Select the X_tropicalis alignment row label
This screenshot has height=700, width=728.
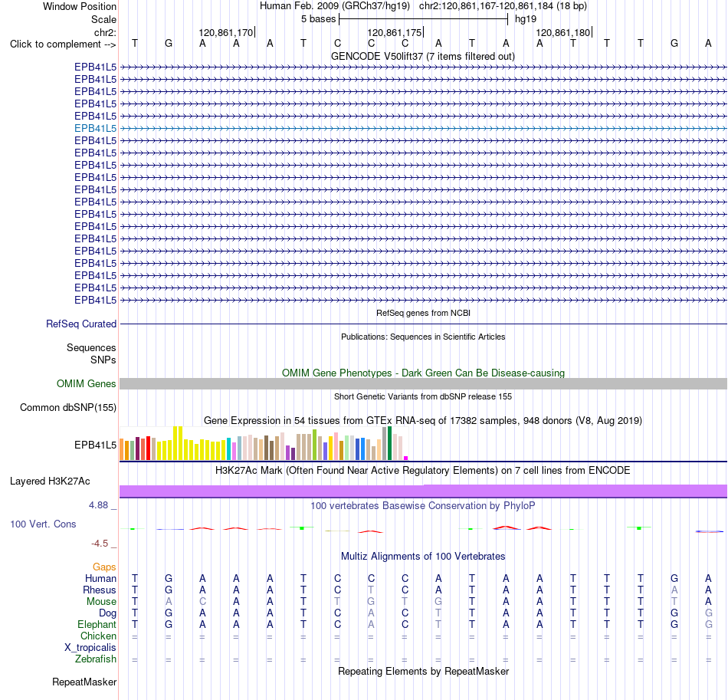coord(90,648)
